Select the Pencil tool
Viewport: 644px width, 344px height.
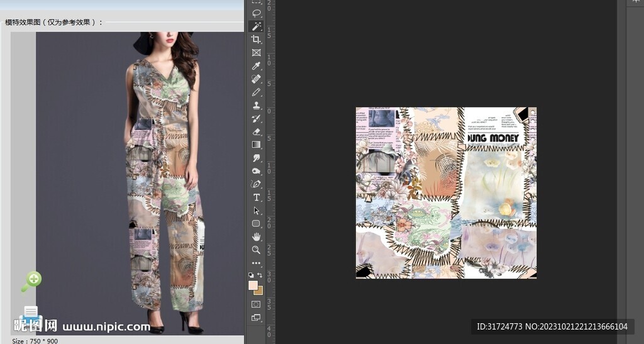click(256, 92)
